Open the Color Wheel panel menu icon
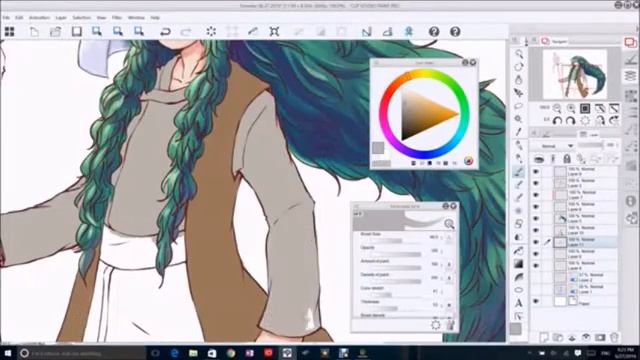This screenshot has height=360, width=640. (x=376, y=63)
